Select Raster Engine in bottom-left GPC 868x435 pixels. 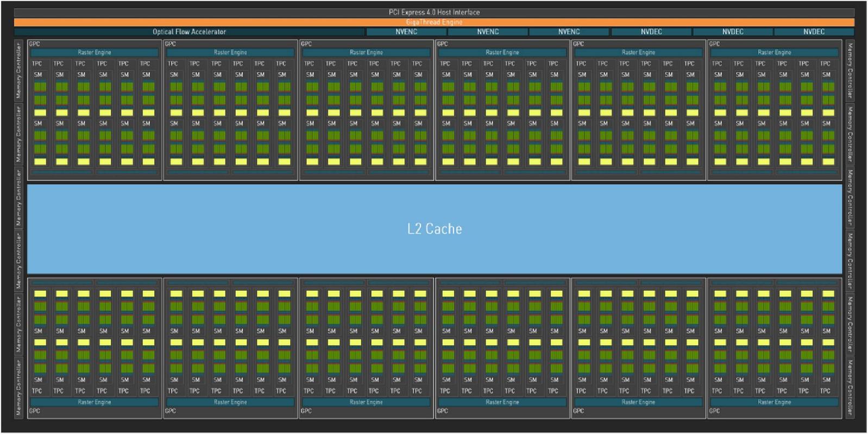point(95,402)
